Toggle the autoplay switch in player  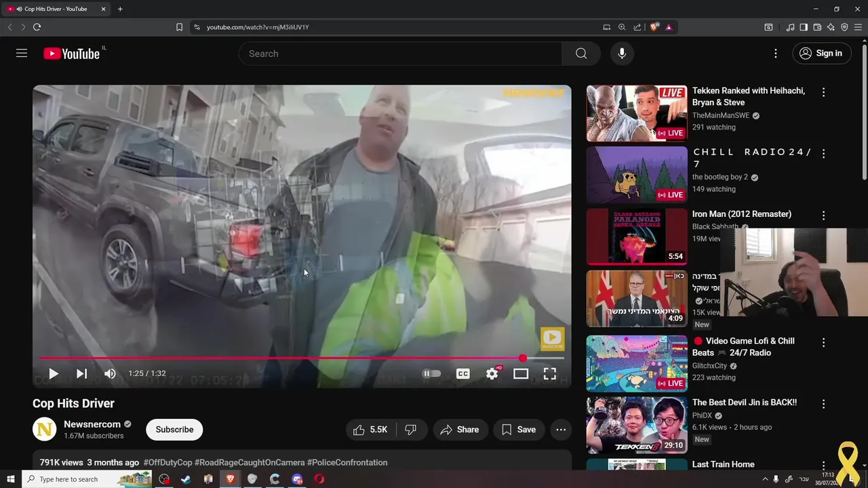(431, 373)
